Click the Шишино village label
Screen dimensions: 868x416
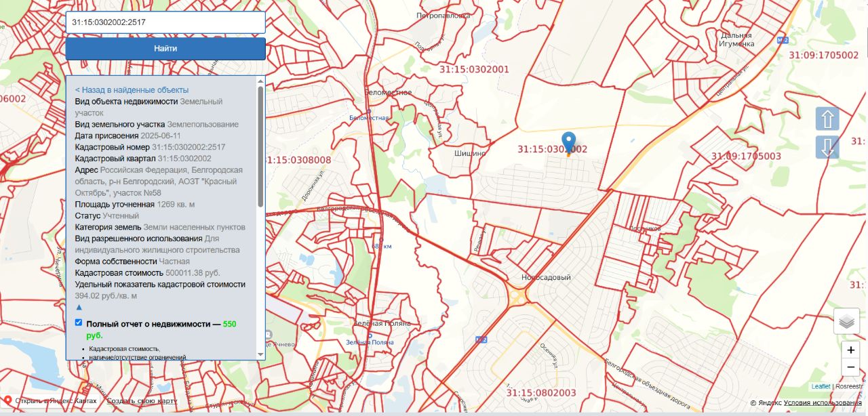click(x=471, y=153)
